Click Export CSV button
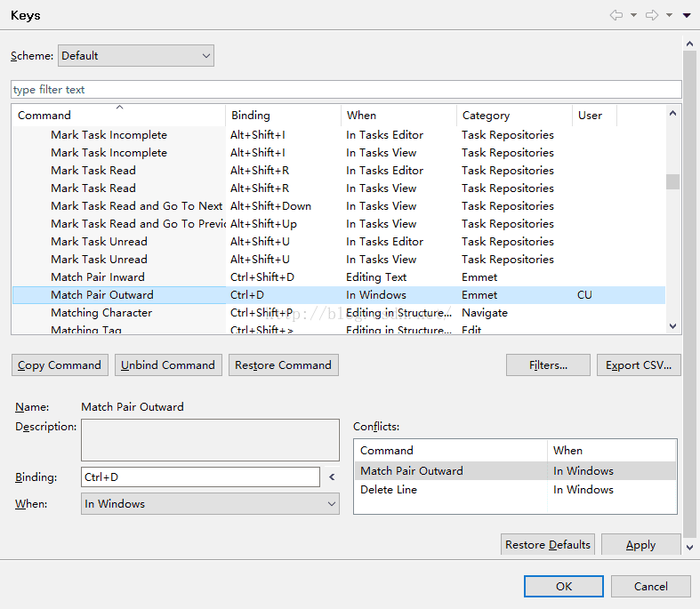The height and width of the screenshot is (609, 700). pos(638,365)
